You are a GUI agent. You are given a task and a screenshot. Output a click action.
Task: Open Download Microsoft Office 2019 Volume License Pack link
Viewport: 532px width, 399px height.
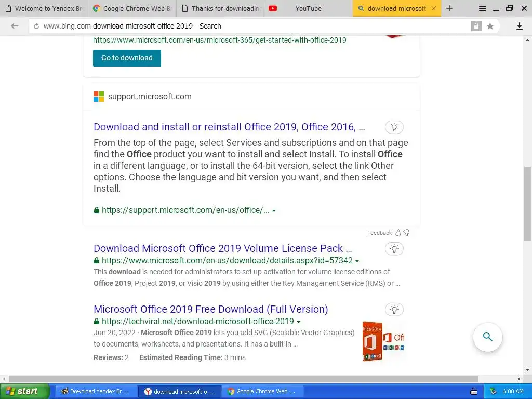click(x=222, y=248)
